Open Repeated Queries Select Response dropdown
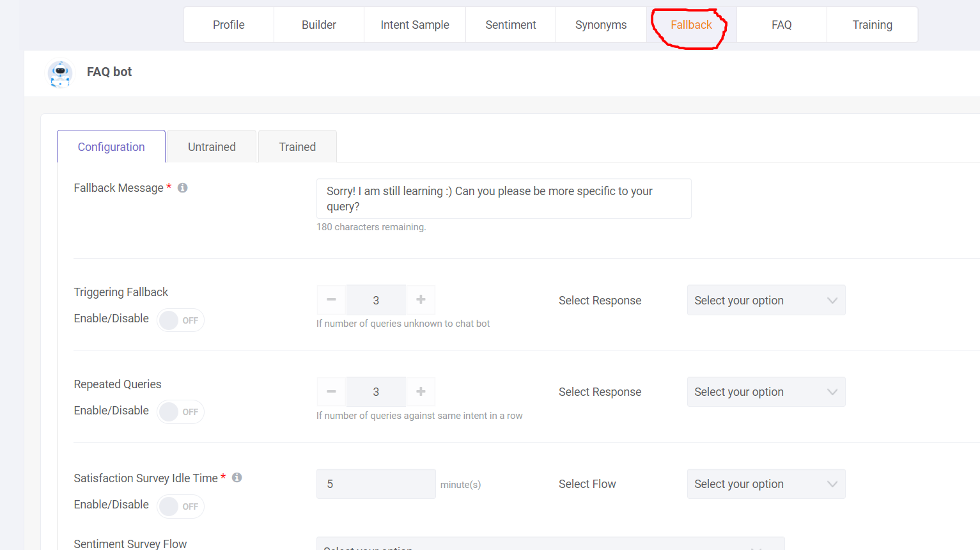Screen dimensions: 980x550 [x=766, y=392]
